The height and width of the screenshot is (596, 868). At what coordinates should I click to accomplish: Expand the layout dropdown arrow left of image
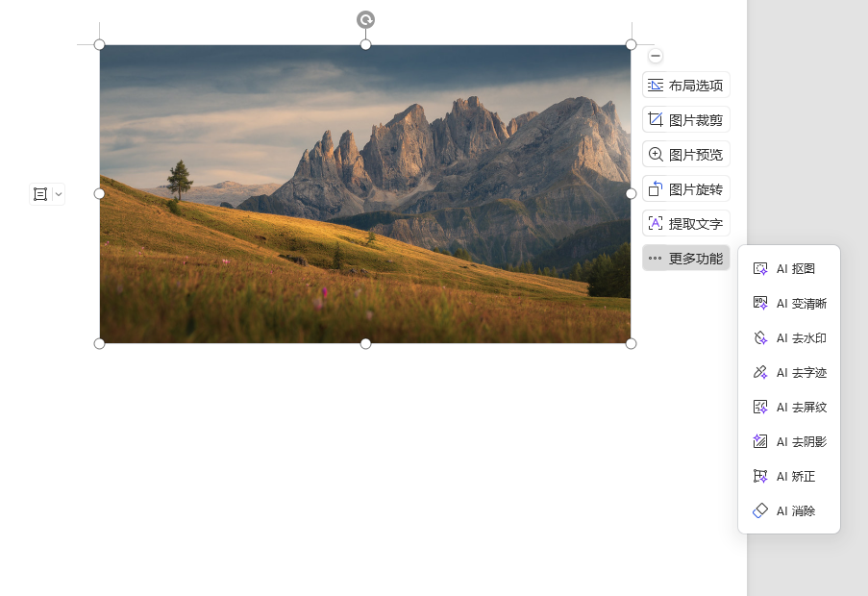point(59,194)
